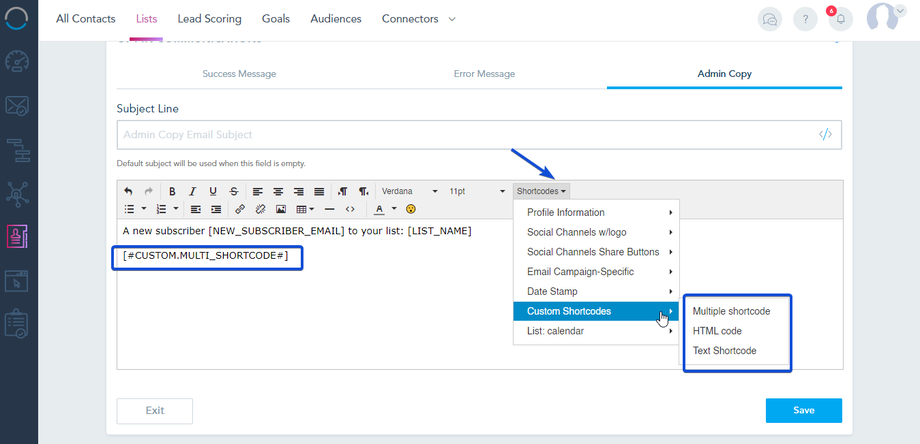
Task: Set right-to-left text direction
Action: 364,191
